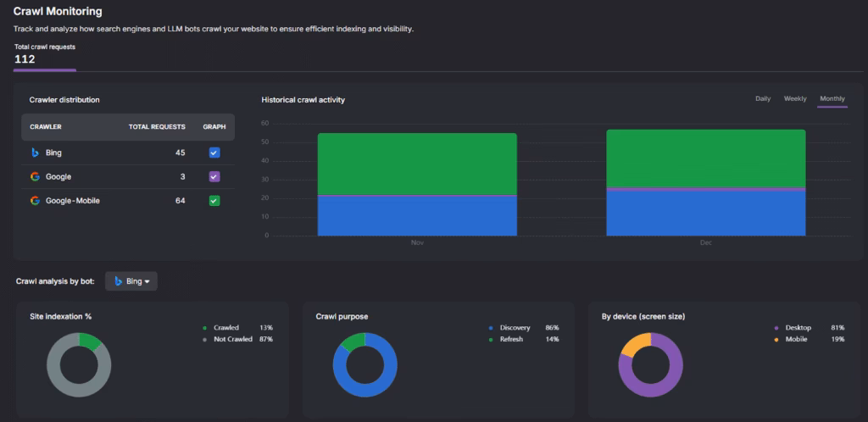The width and height of the screenshot is (868, 422).
Task: Select the Monthly activity tab
Action: tap(832, 99)
